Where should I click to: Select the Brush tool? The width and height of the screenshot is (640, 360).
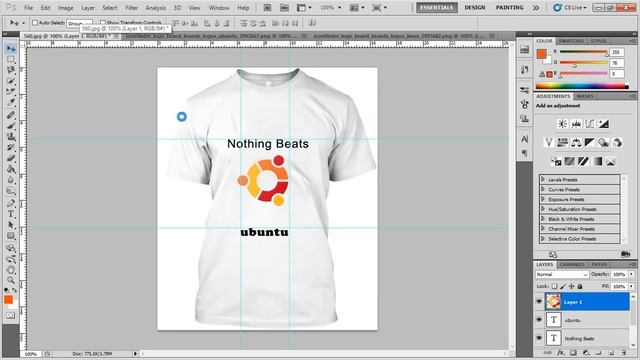(x=11, y=126)
